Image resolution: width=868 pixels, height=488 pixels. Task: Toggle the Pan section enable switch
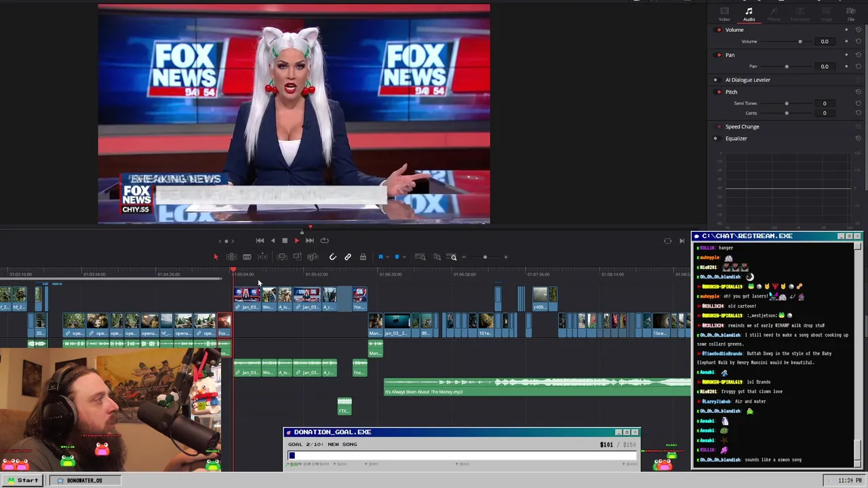coord(717,55)
